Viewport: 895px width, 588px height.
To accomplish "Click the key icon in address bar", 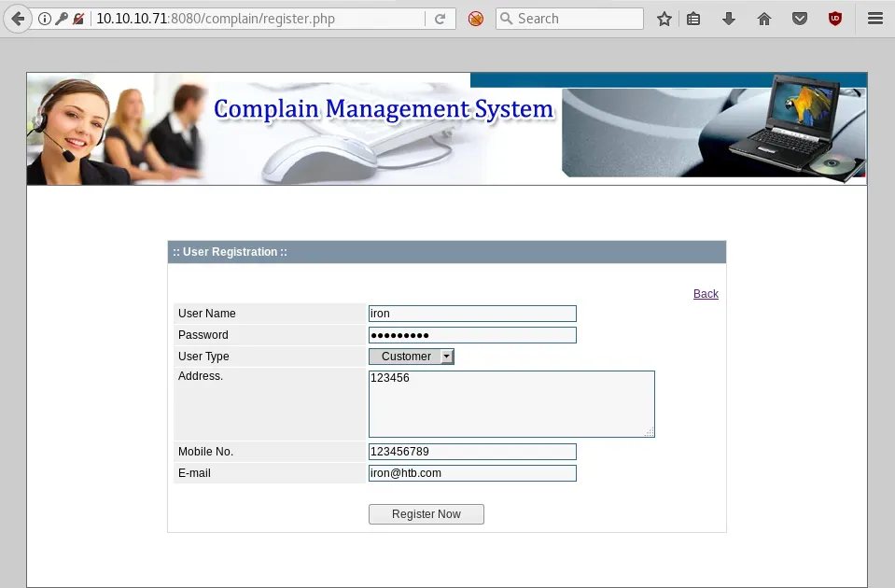I will click(x=62, y=19).
